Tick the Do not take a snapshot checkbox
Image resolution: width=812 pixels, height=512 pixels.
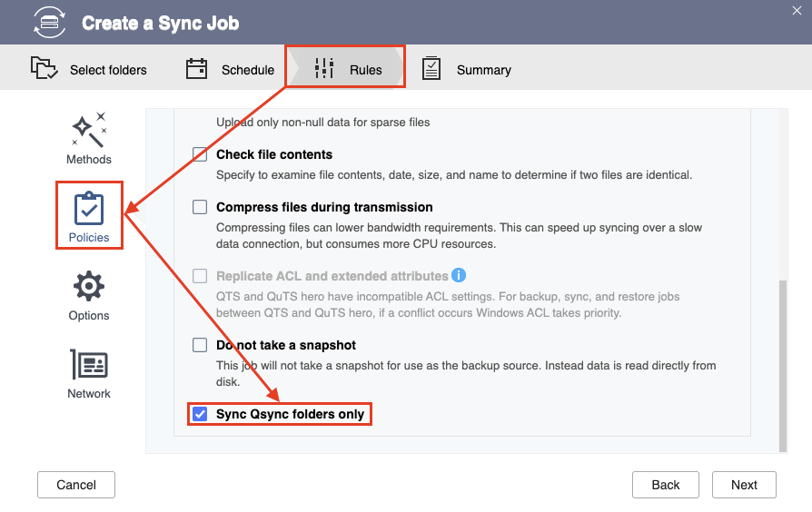[200, 345]
